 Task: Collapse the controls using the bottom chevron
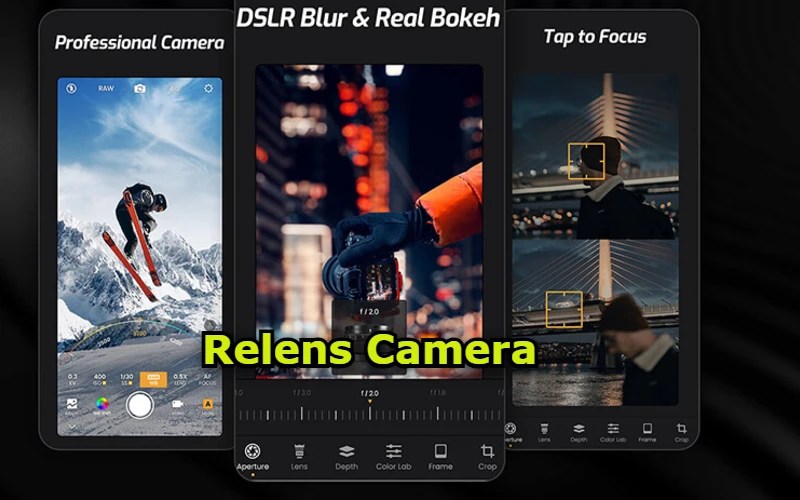pos(72,427)
